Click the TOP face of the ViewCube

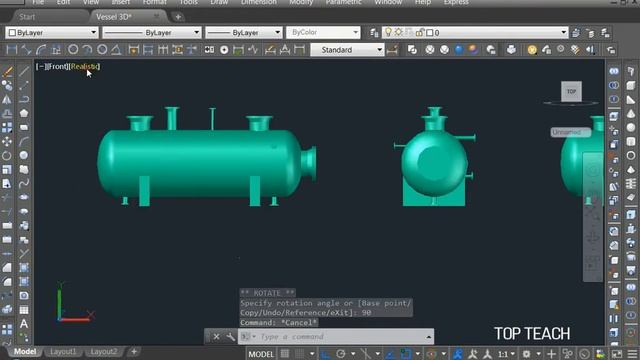571,91
